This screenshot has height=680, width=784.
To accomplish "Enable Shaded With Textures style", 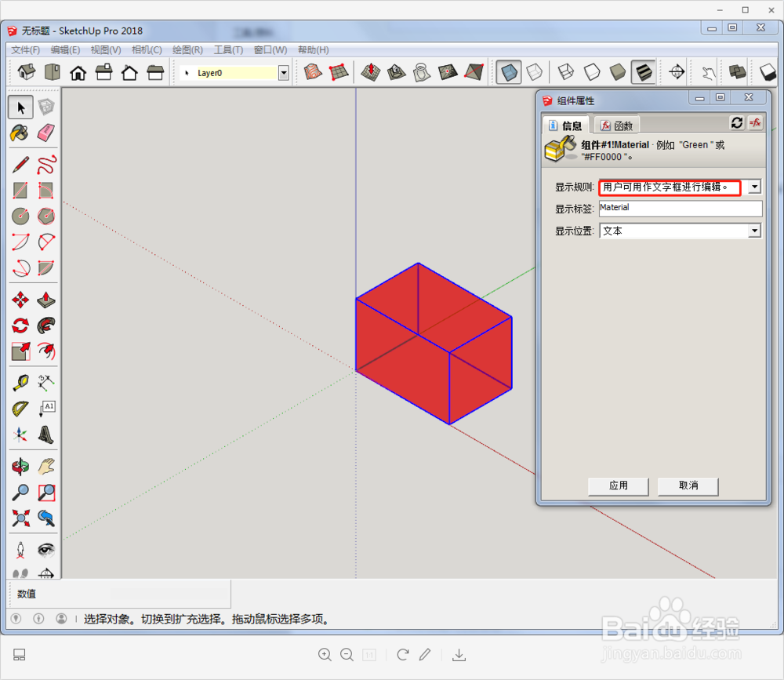I will click(644, 73).
